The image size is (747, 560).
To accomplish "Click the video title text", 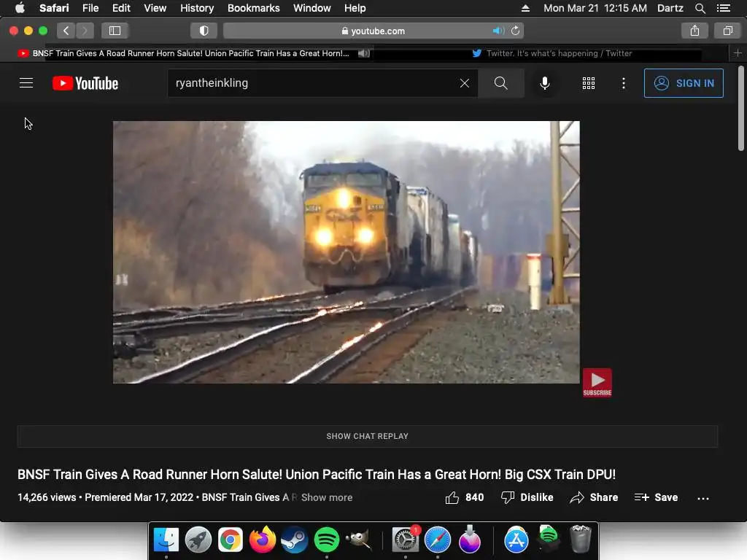I will 317,474.
